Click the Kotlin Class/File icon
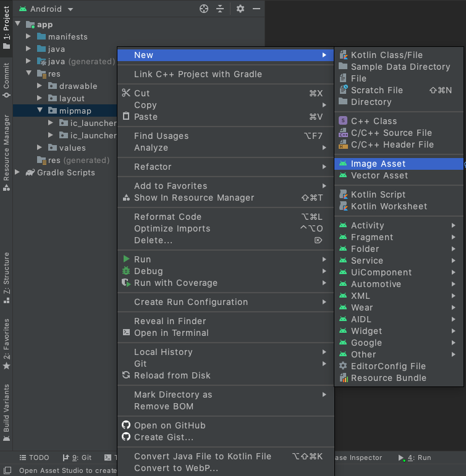The width and height of the screenshot is (466, 476). coord(343,55)
